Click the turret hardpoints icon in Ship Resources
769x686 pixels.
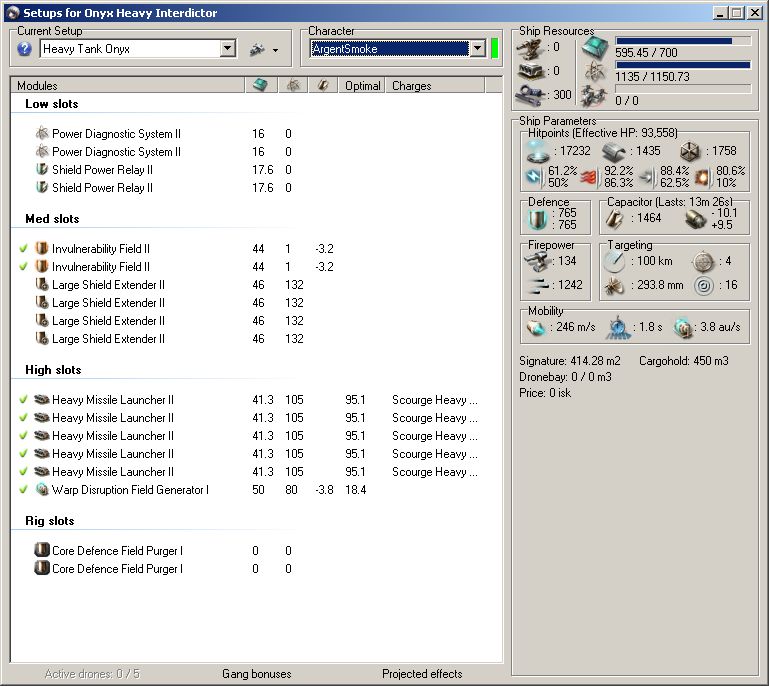(x=531, y=48)
